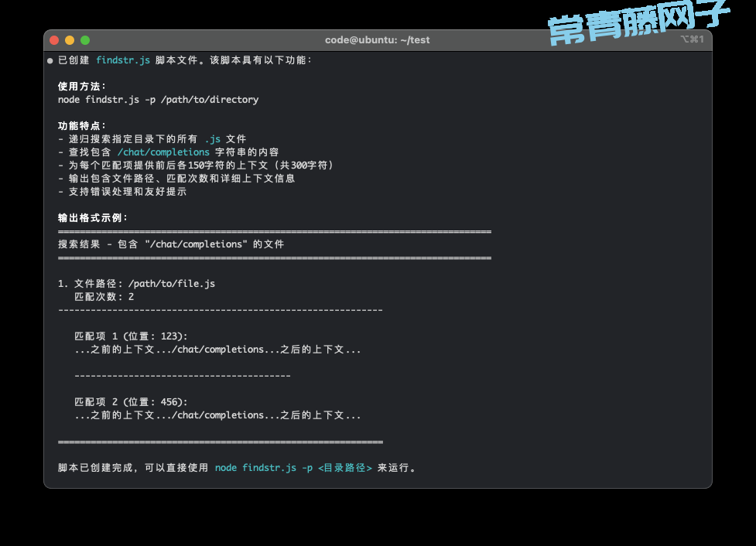
Task: Click the 功能特点 heading
Action: click(x=82, y=126)
